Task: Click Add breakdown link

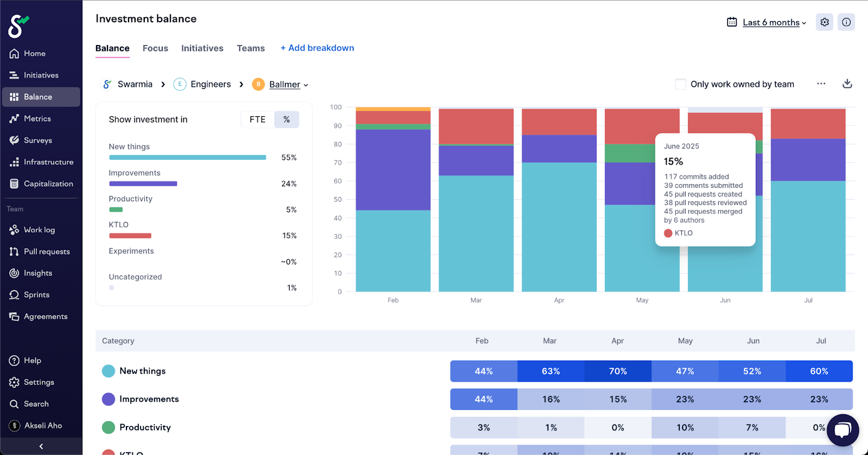Action: point(317,48)
